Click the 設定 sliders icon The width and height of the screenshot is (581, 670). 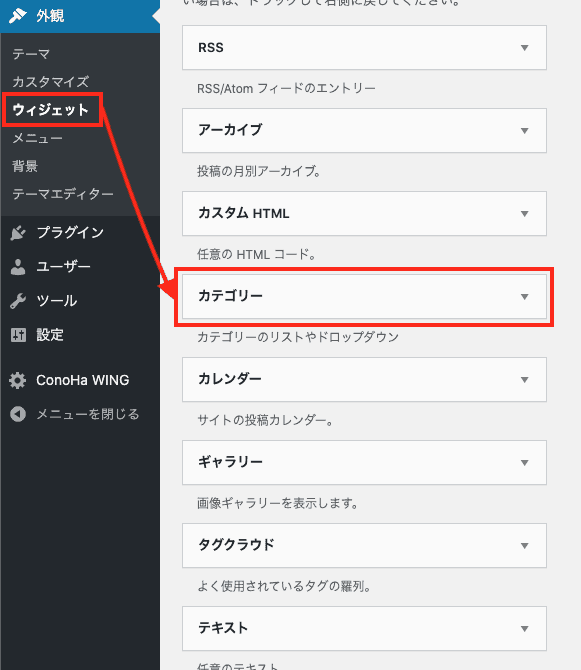click(18, 335)
